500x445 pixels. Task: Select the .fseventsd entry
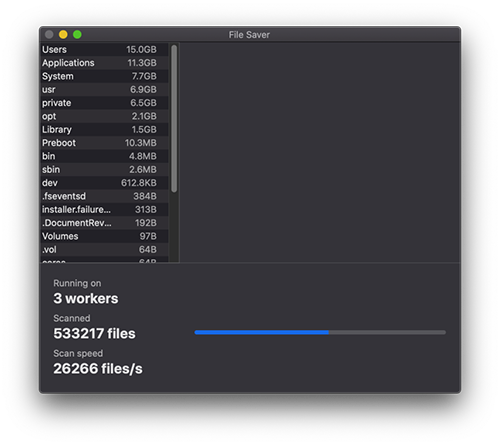(x=104, y=196)
